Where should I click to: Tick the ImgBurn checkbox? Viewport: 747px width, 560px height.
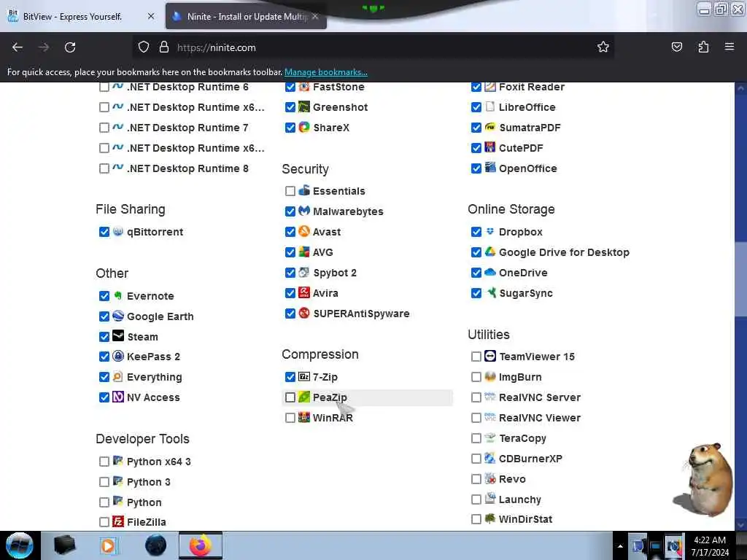(476, 377)
